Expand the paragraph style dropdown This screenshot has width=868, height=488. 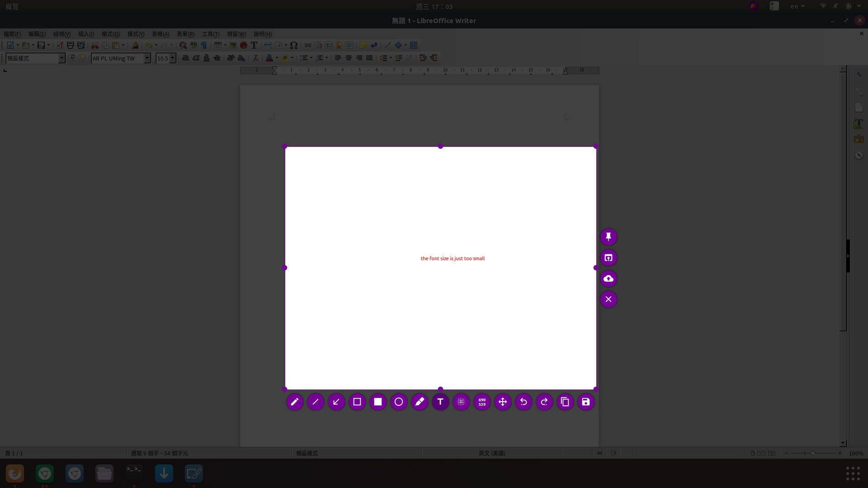coord(61,58)
